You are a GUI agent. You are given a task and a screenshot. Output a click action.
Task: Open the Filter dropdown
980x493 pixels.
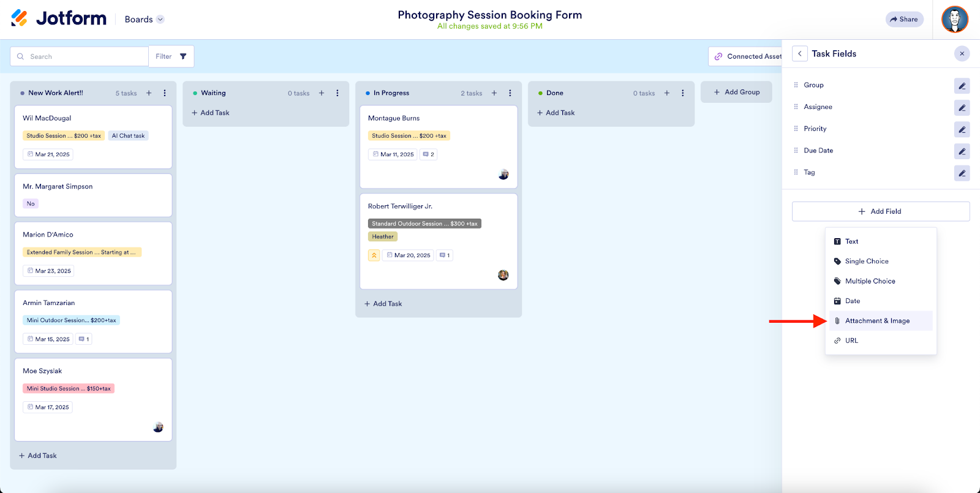[x=171, y=56]
